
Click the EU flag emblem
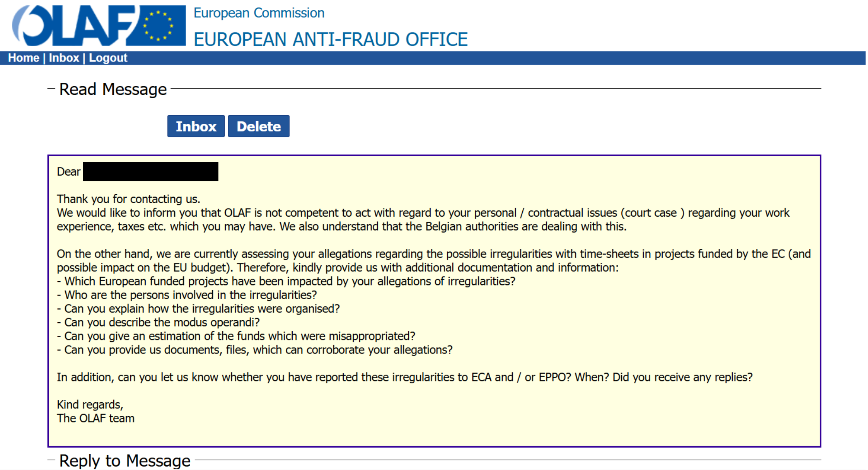[158, 26]
